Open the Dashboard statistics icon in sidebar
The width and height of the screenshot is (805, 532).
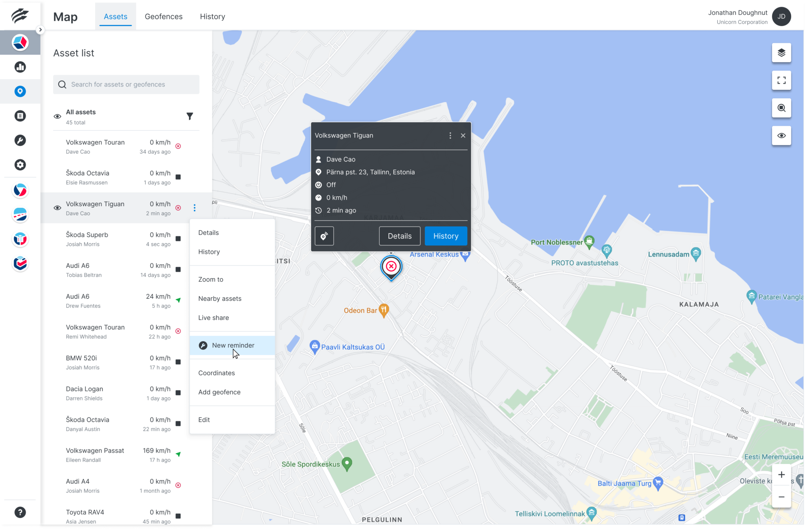pyautogui.click(x=20, y=67)
